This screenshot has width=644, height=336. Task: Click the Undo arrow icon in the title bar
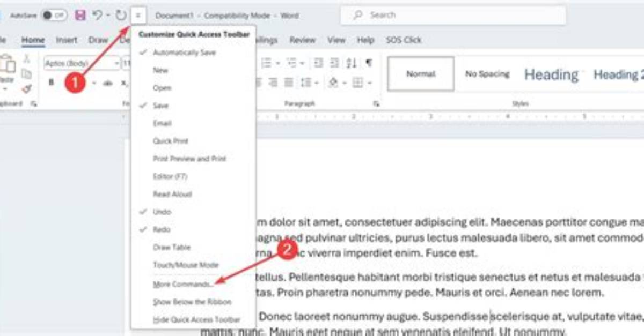click(x=97, y=16)
